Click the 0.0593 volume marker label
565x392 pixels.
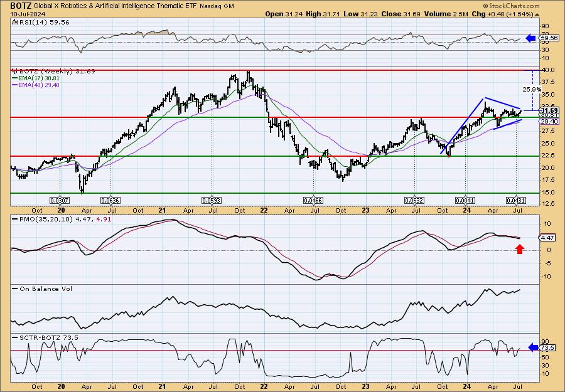pyautogui.click(x=212, y=200)
